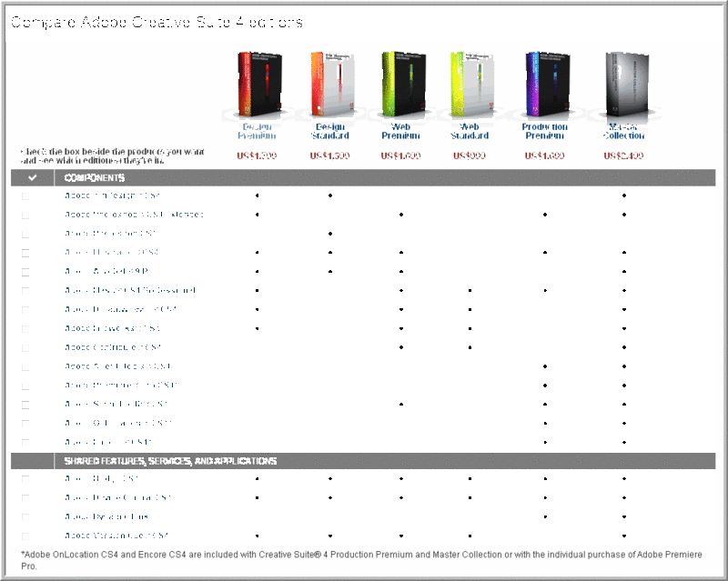Visit the Flash CS4 Professional link

(x=130, y=290)
